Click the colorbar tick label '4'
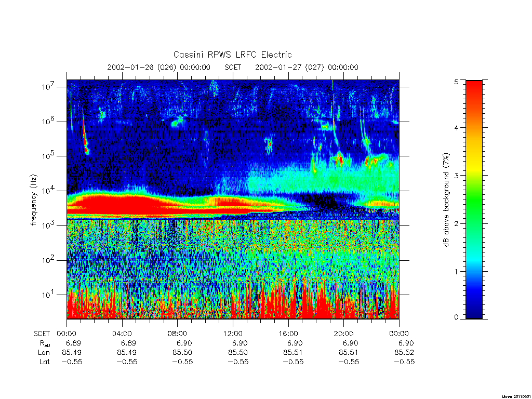The height and width of the screenshot is (399, 532). tap(456, 128)
